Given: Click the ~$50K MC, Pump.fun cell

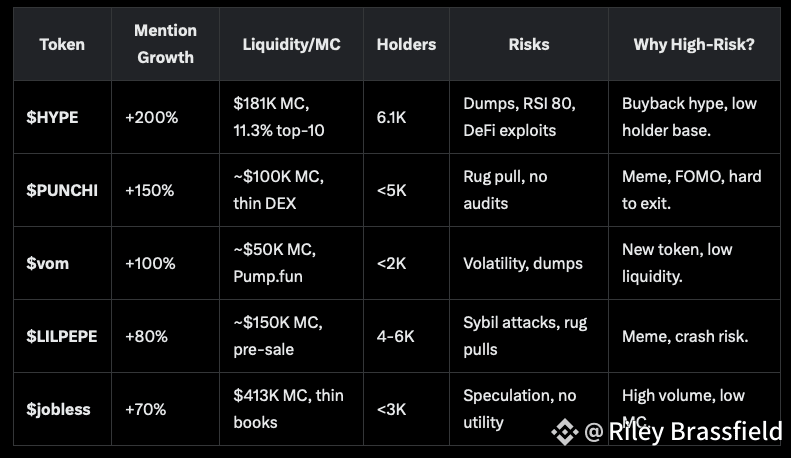Looking at the screenshot, I should point(292,263).
